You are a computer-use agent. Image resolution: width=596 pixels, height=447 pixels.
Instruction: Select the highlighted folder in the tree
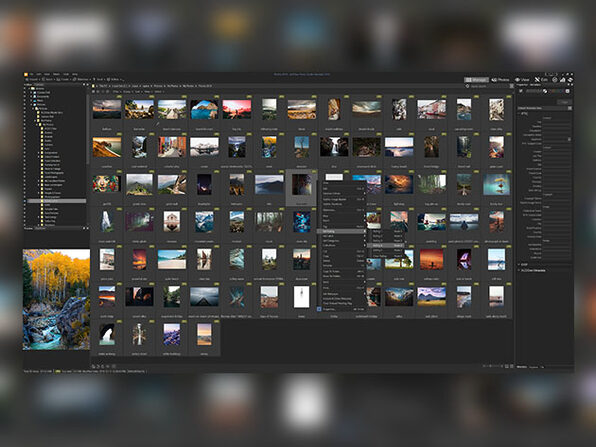click(x=57, y=201)
